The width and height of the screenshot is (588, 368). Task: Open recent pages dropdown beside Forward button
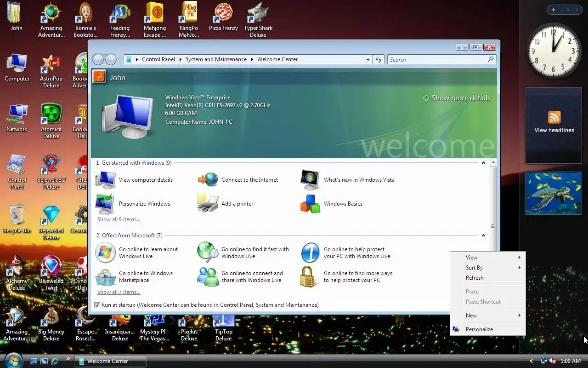pyautogui.click(x=120, y=60)
